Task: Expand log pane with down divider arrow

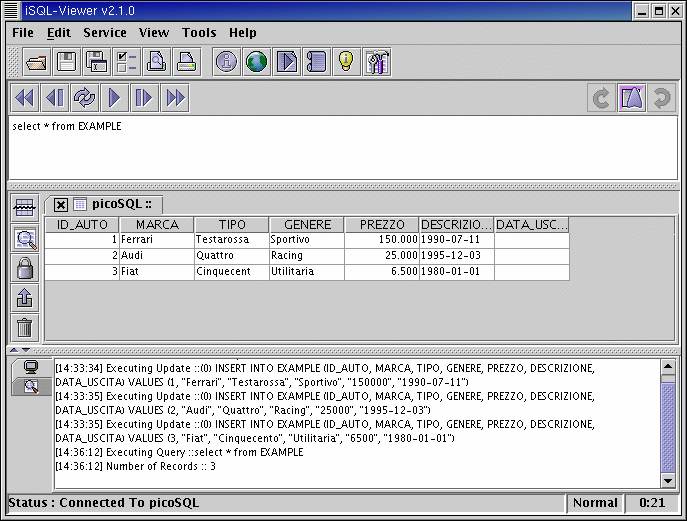Action: (x=26, y=350)
